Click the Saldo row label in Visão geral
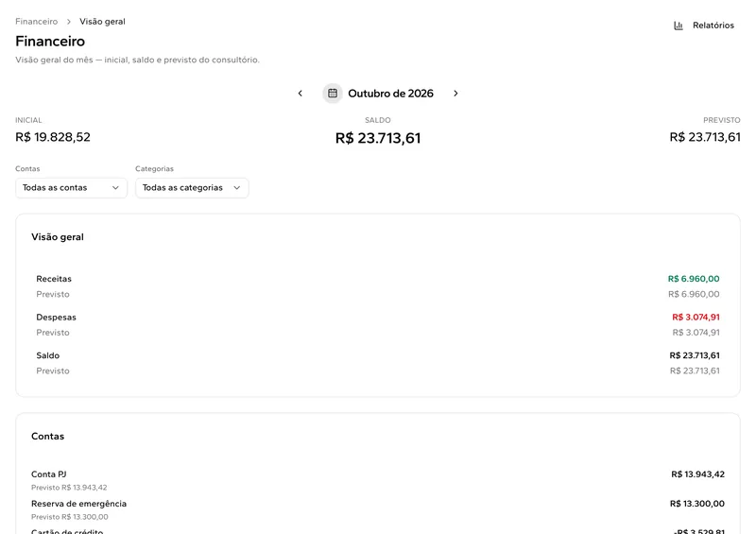The image size is (756, 534). pyautogui.click(x=48, y=355)
